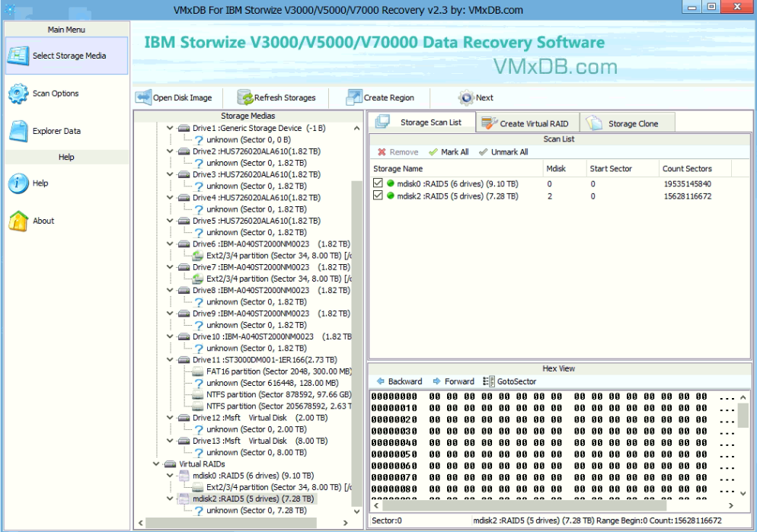Collapse the Drive1 tree node
This screenshot has height=532, width=757.
[x=170, y=129]
